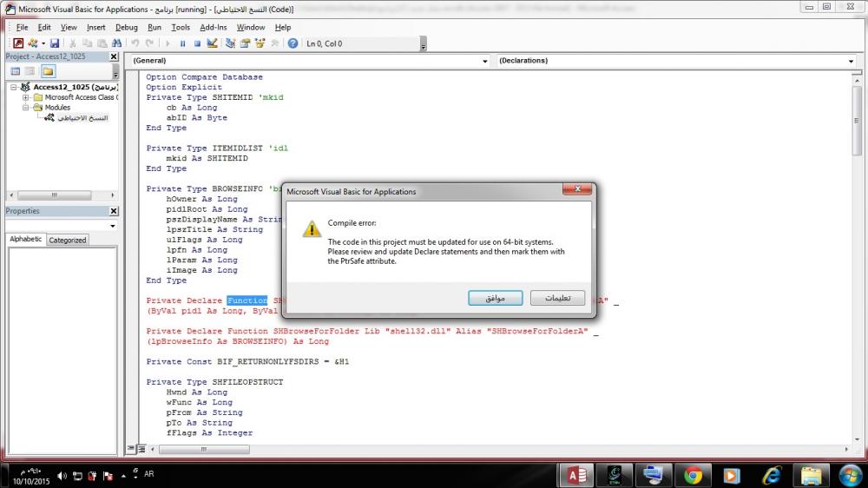
Task: Open the Help menu
Action: [283, 27]
